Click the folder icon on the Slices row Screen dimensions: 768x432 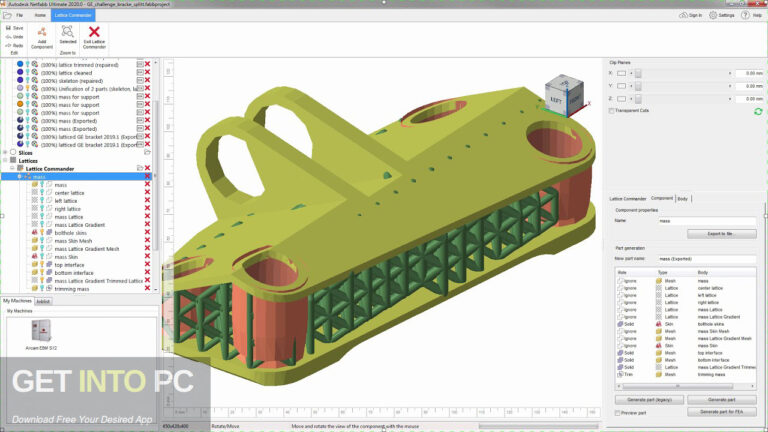click(147, 152)
